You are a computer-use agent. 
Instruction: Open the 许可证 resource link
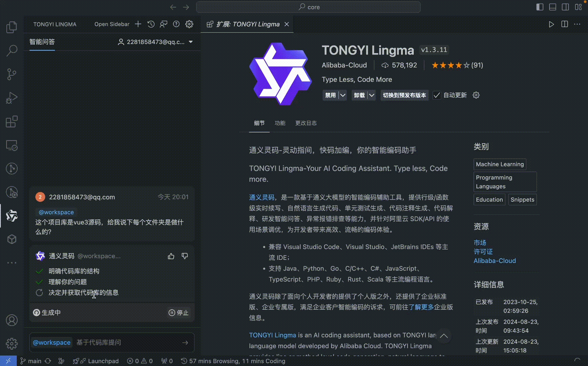[483, 251]
